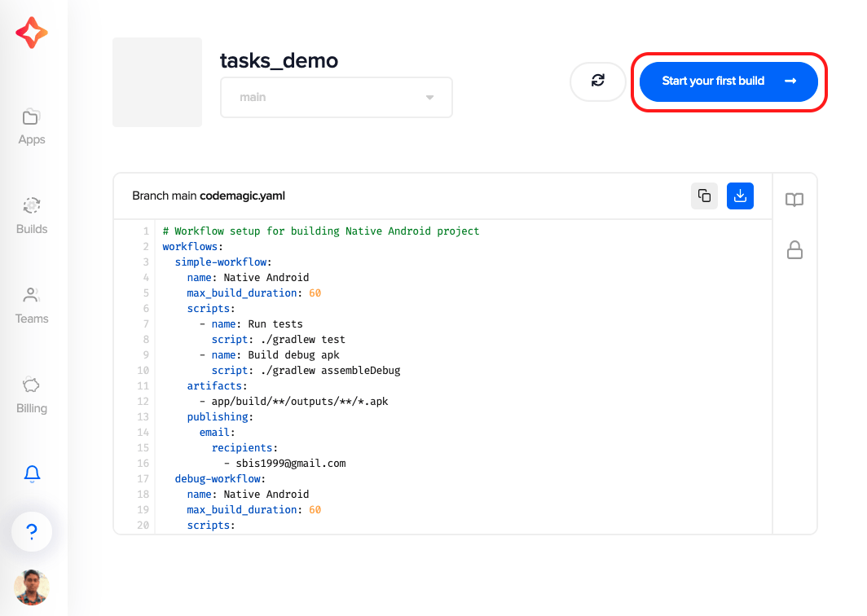Toggle the encryption lock icon
867x616 pixels.
[x=794, y=251]
